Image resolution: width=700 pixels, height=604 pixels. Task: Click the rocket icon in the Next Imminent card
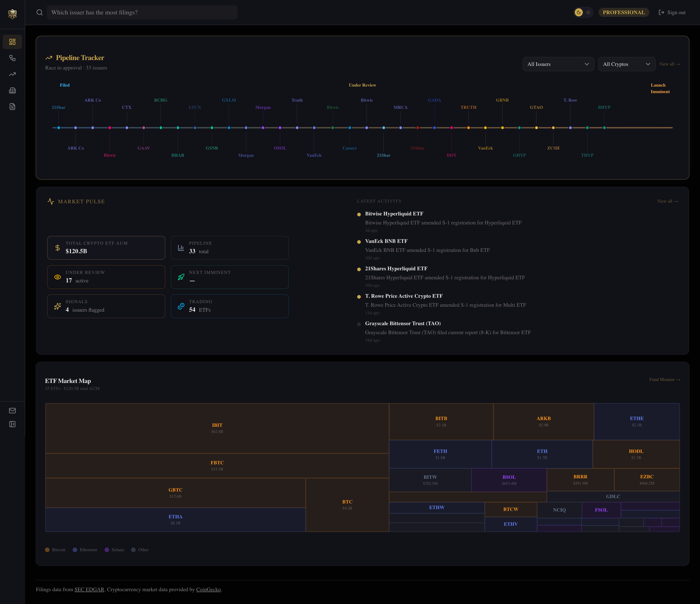point(181,277)
